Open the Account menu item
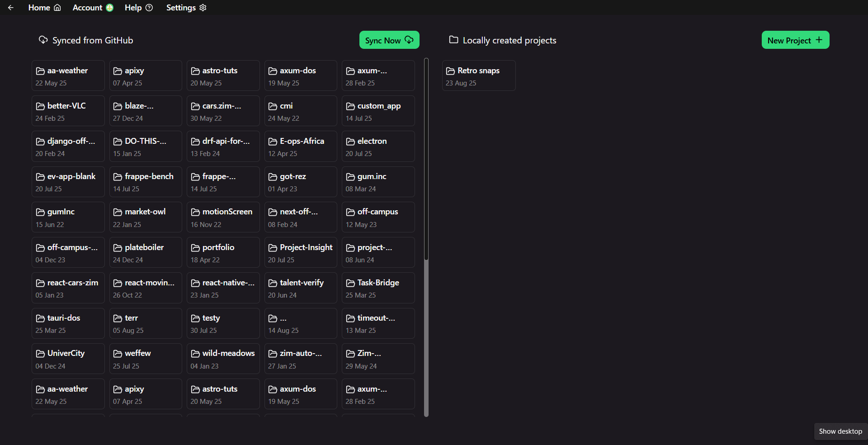Image resolution: width=868 pixels, height=445 pixels. coord(93,8)
